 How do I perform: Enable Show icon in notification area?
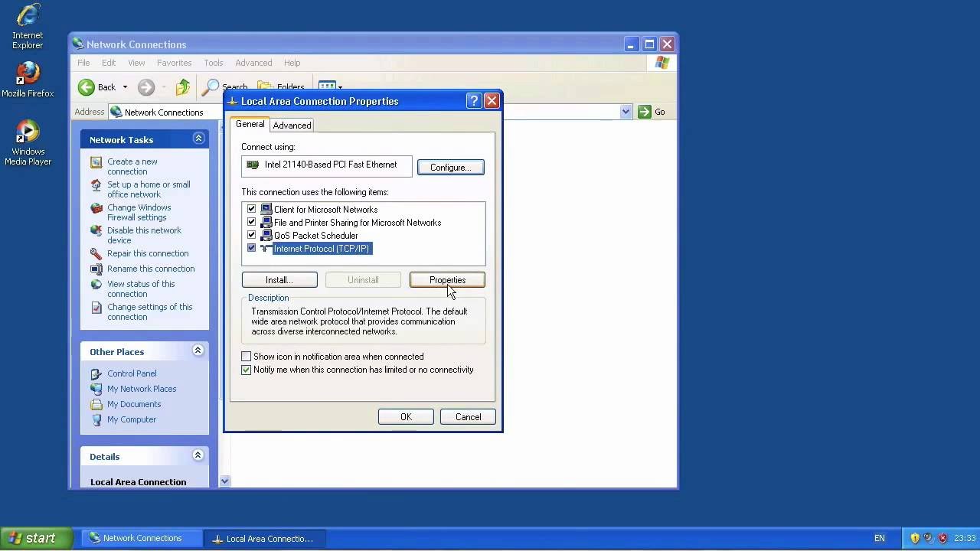246,357
